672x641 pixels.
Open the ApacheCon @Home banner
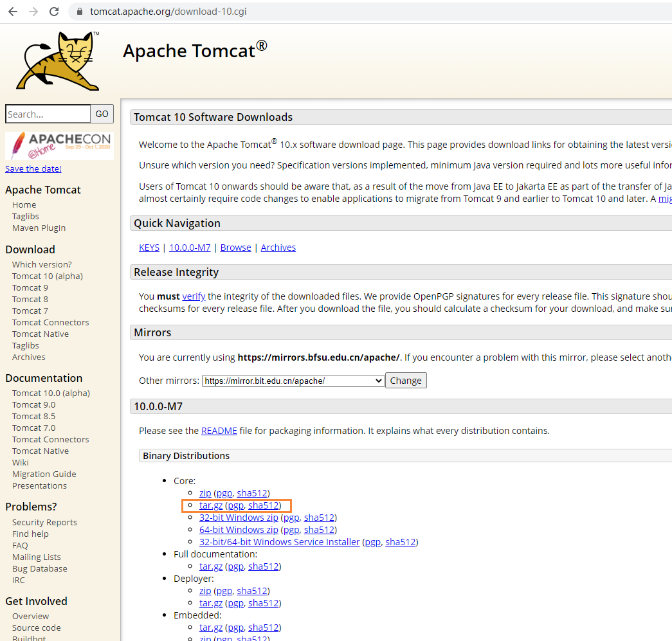60,146
